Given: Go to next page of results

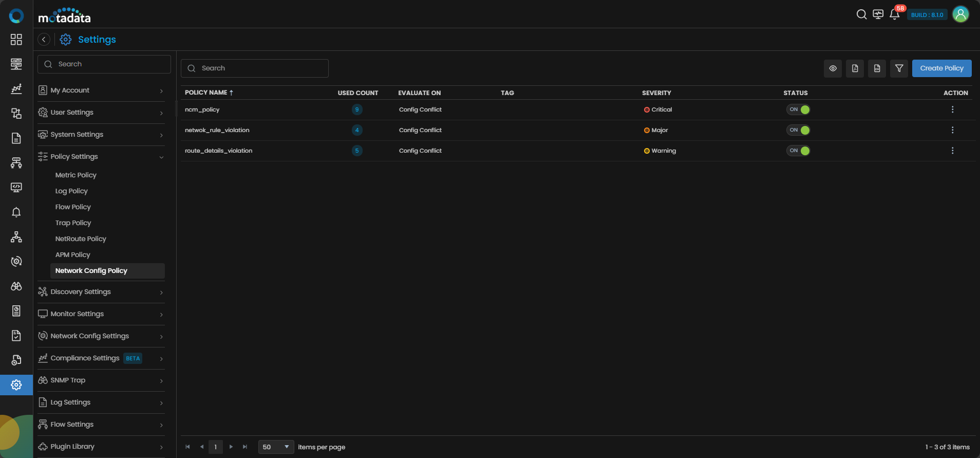Looking at the screenshot, I should click(231, 447).
